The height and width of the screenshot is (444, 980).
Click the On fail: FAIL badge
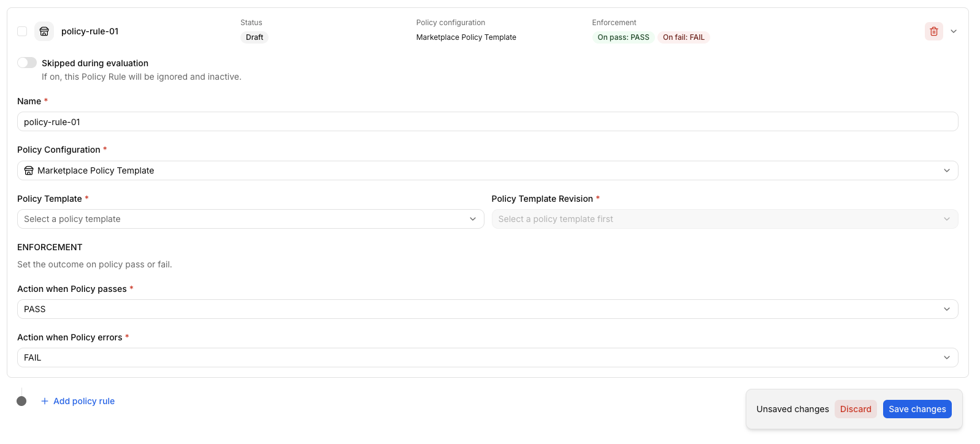684,37
